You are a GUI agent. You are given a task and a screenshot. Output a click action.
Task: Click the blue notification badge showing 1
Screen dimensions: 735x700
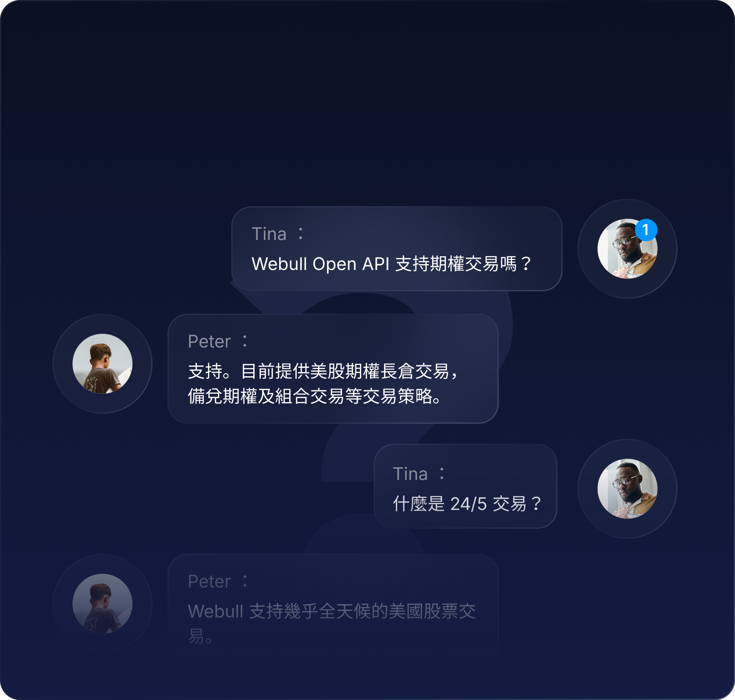(646, 230)
